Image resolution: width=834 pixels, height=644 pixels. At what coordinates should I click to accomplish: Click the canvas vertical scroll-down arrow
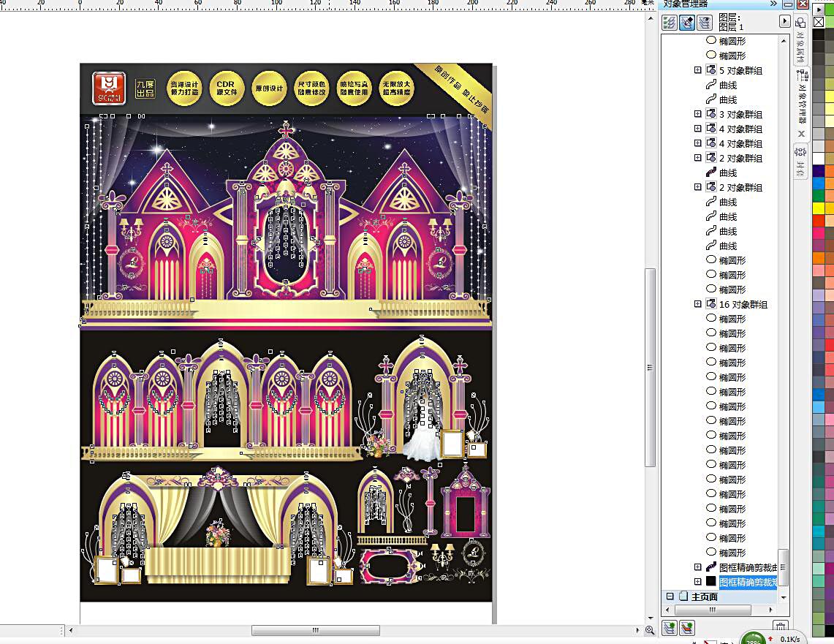point(650,618)
